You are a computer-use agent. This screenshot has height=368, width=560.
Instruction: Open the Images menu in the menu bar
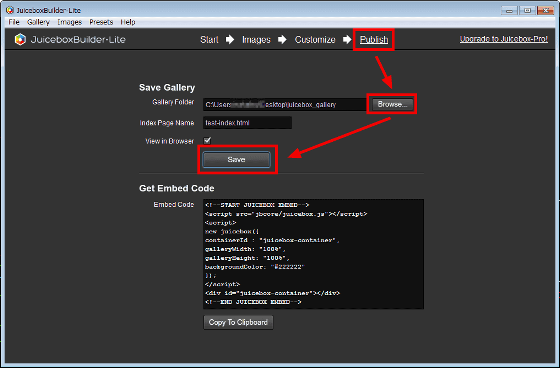[70, 22]
